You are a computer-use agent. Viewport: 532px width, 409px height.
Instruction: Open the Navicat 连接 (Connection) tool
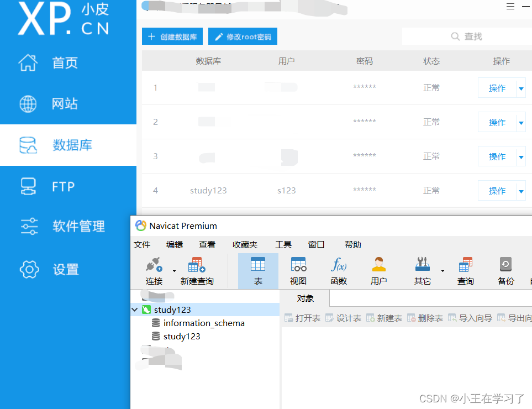pyautogui.click(x=154, y=270)
